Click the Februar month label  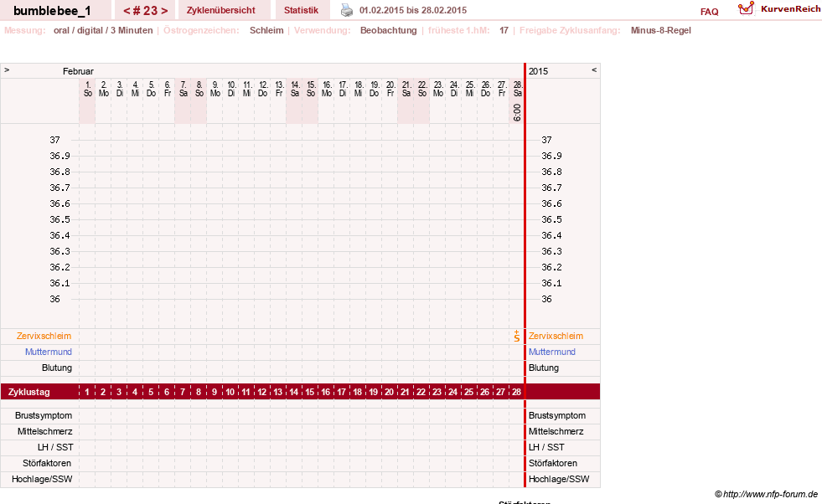(x=78, y=71)
